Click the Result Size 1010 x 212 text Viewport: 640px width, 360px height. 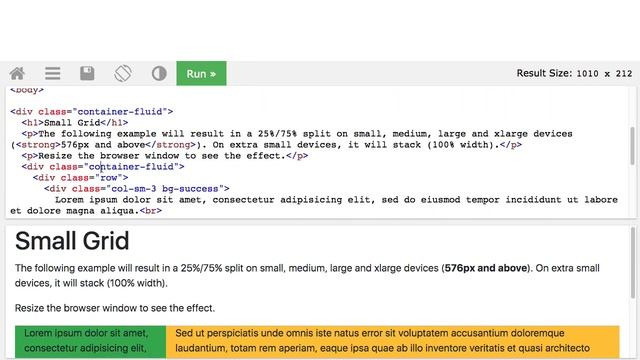(574, 73)
